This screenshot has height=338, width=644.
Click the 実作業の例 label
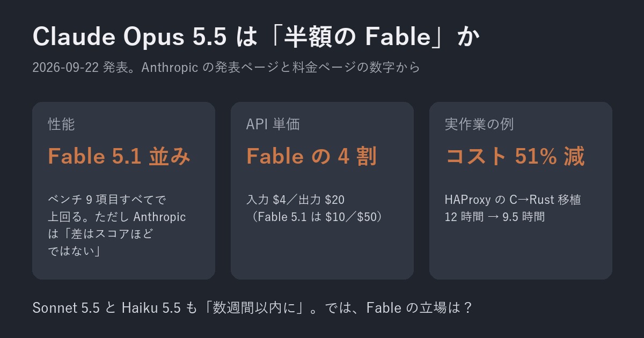(479, 124)
